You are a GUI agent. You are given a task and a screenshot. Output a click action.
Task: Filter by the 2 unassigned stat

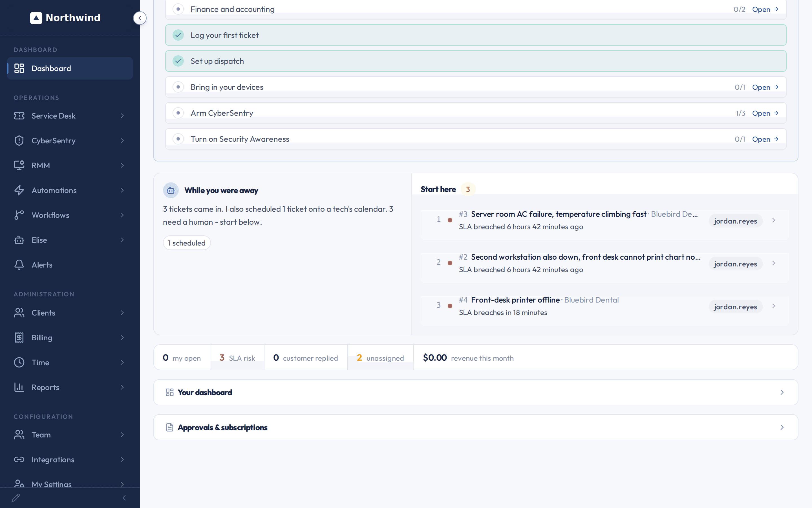[380, 358]
